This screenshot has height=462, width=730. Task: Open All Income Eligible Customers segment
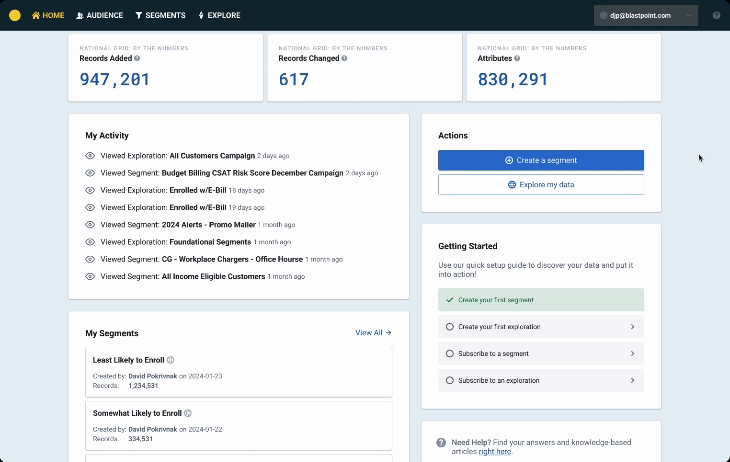click(x=213, y=276)
